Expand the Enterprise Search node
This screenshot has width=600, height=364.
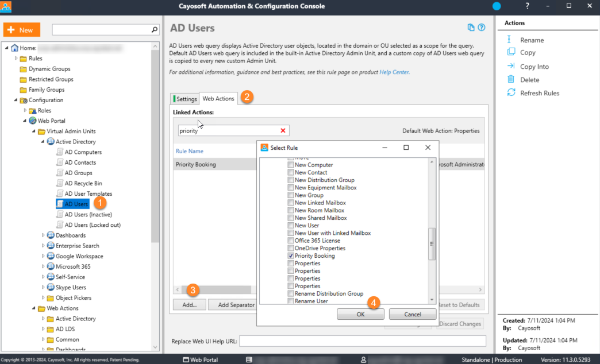tap(43, 246)
